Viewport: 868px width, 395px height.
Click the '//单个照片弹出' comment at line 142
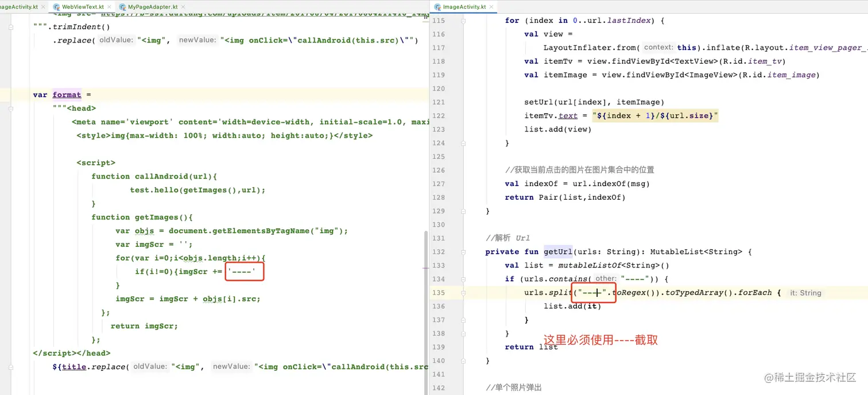514,388
